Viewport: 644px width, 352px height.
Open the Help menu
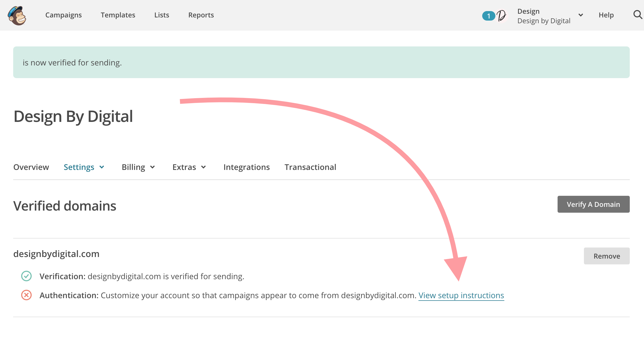(606, 15)
